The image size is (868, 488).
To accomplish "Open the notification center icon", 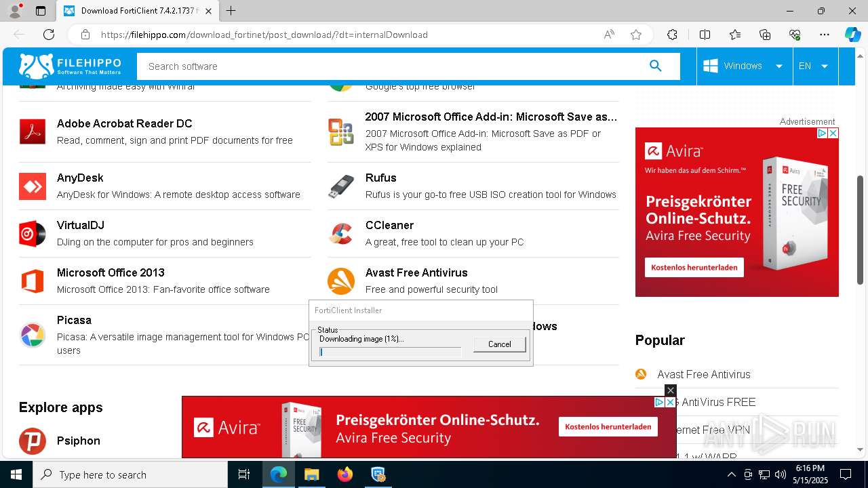I will (846, 474).
